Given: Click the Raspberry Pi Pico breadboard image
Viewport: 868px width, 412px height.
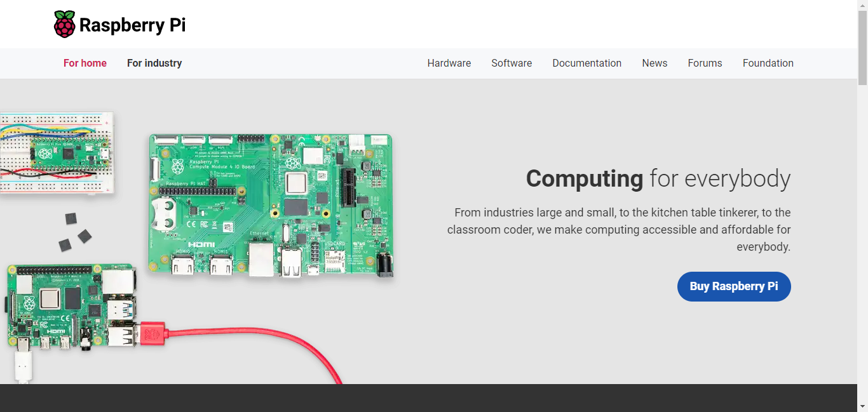Looking at the screenshot, I should (x=56, y=153).
